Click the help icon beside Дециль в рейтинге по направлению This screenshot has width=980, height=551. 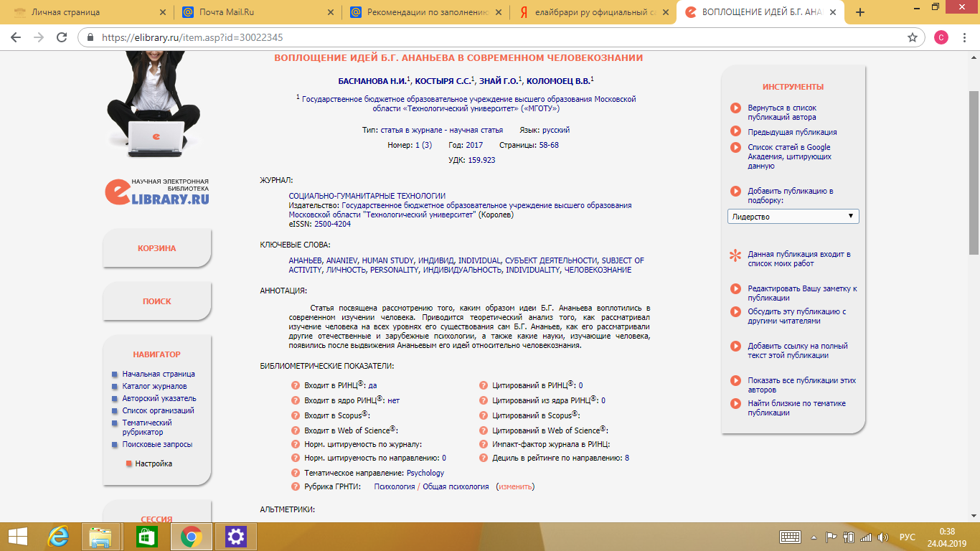point(484,458)
